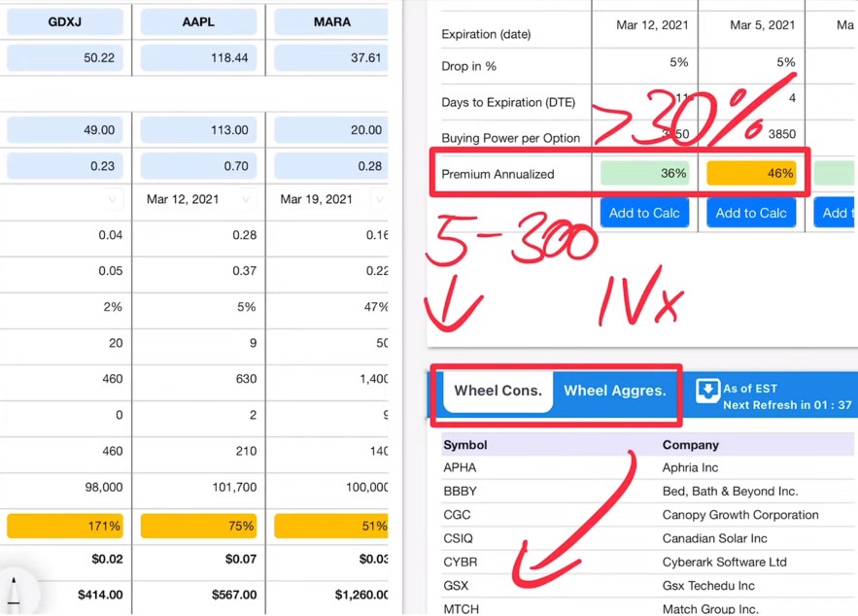Click Add to Calc under Mar 12, 2021

[x=644, y=213]
